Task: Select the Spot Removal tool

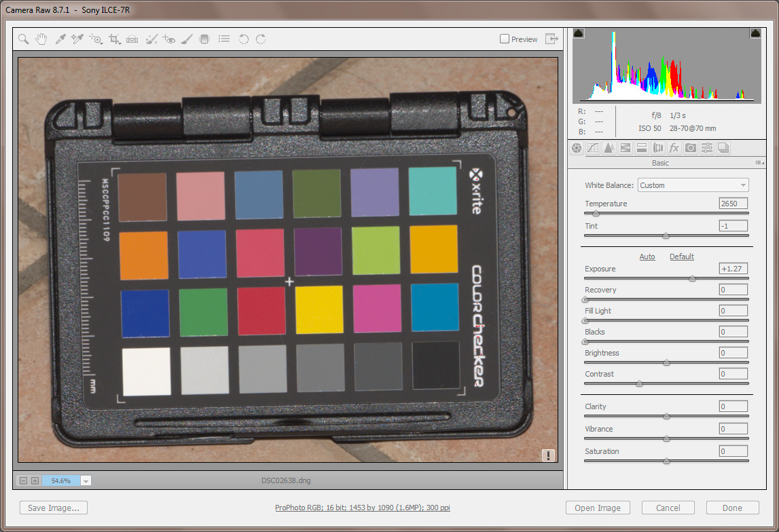Action: click(x=151, y=39)
